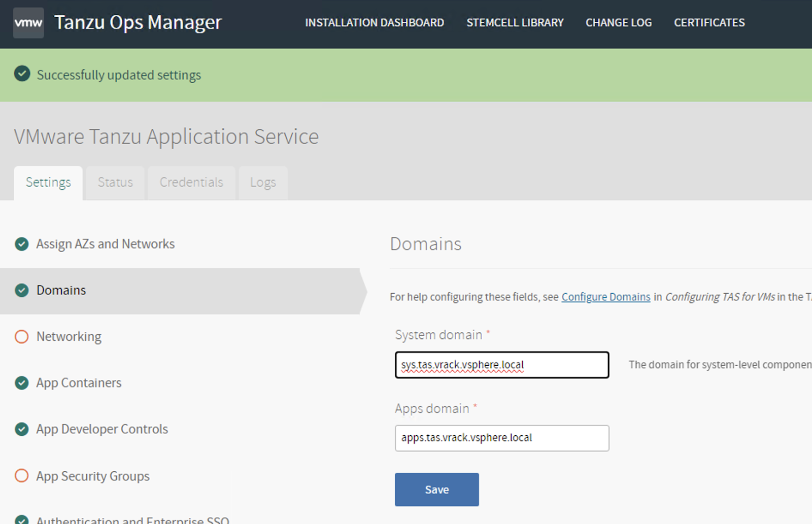Click the 'Successfully updated settings' message
Screen dimensions: 812x524
pos(119,75)
